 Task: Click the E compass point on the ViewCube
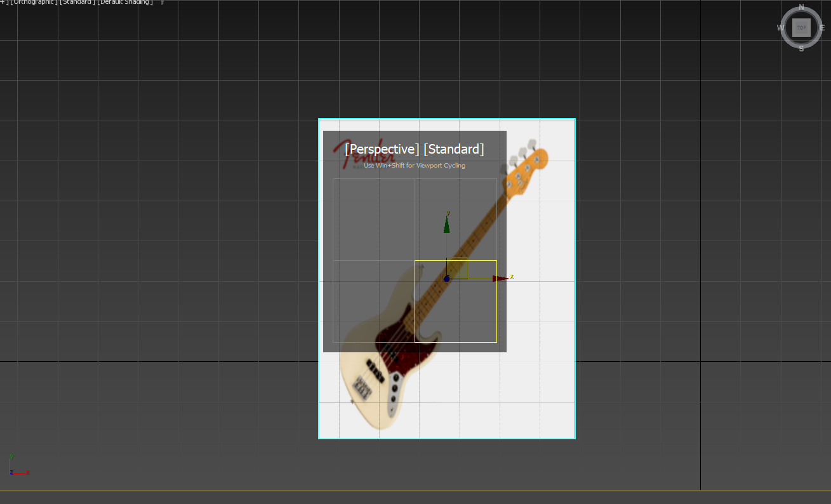click(x=822, y=28)
